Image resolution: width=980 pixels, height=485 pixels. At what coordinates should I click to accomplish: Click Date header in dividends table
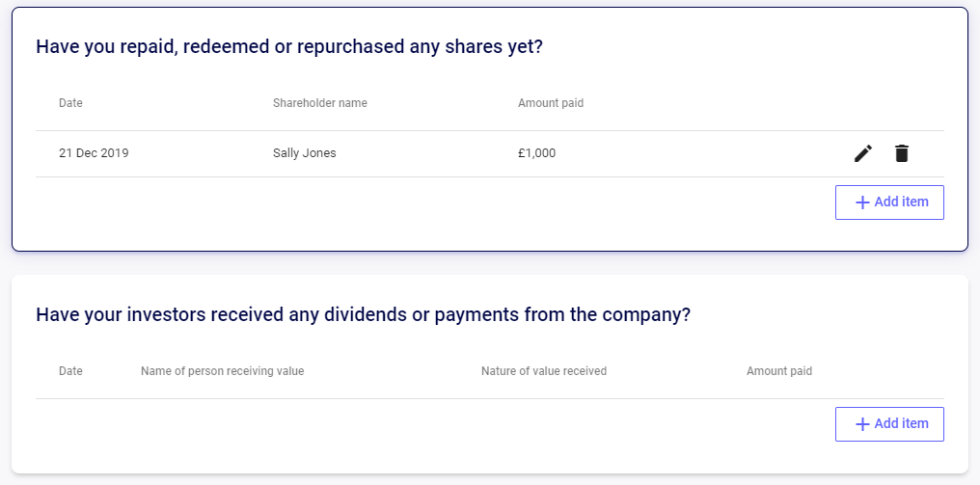(x=70, y=371)
